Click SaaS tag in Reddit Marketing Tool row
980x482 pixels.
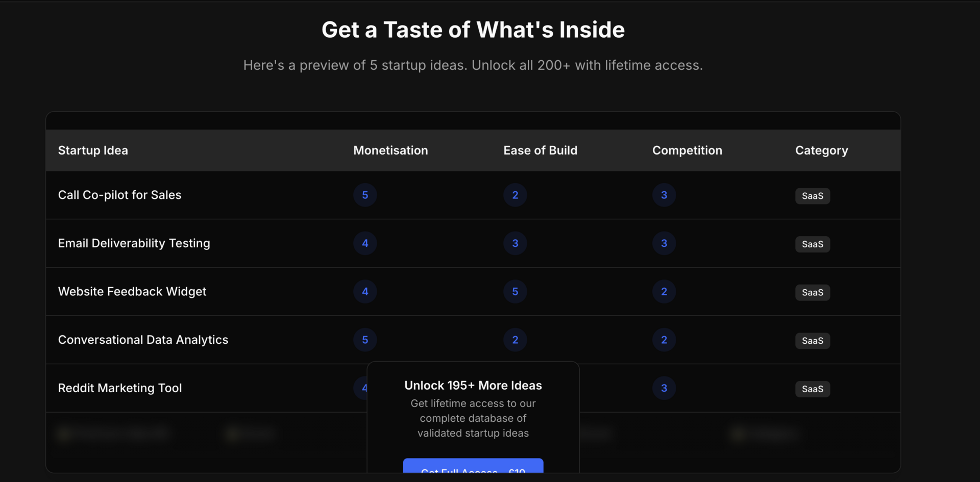tap(813, 389)
